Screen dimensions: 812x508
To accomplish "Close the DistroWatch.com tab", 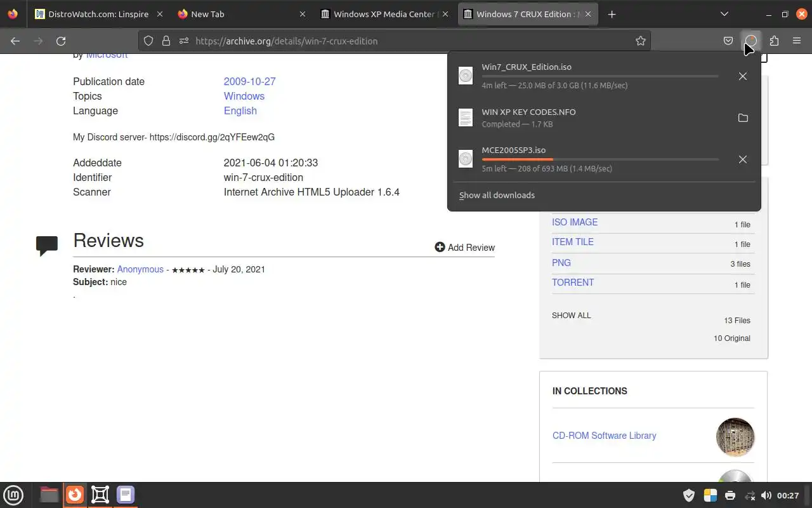I will tap(159, 14).
